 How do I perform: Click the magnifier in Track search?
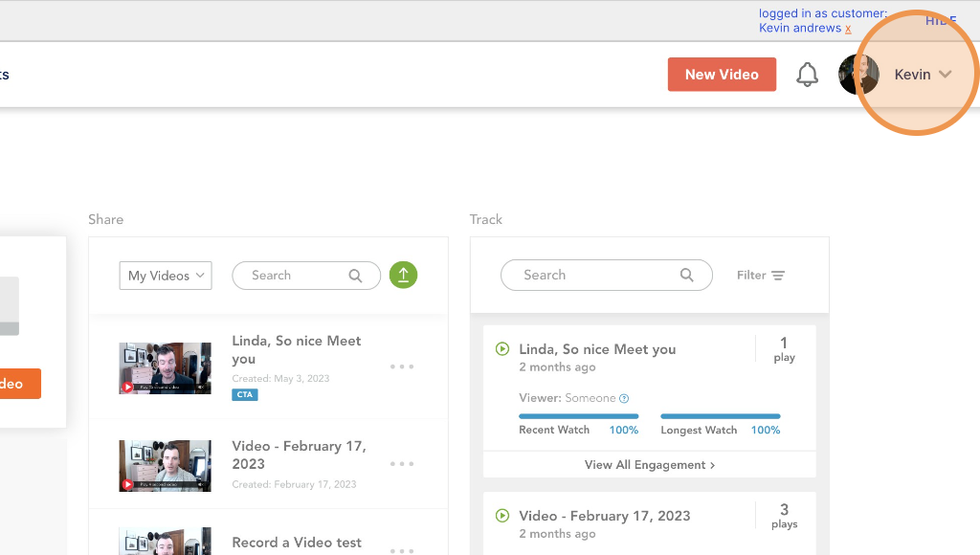pyautogui.click(x=686, y=275)
